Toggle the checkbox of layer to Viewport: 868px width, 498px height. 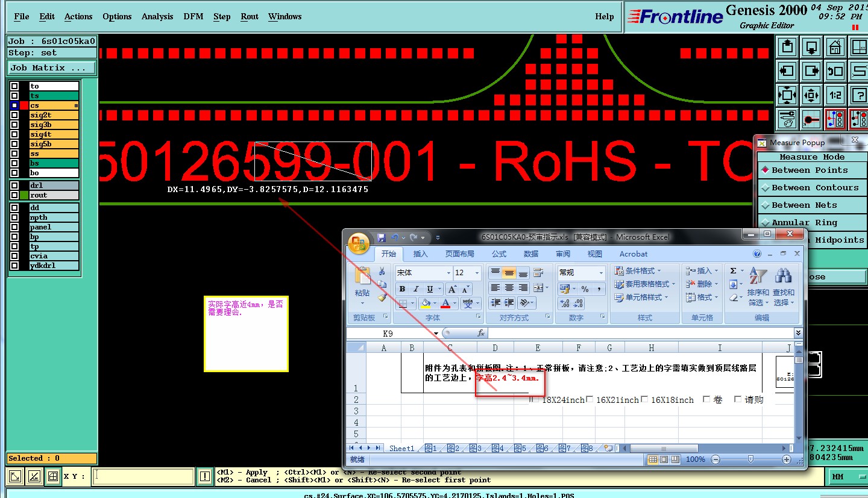(x=14, y=86)
